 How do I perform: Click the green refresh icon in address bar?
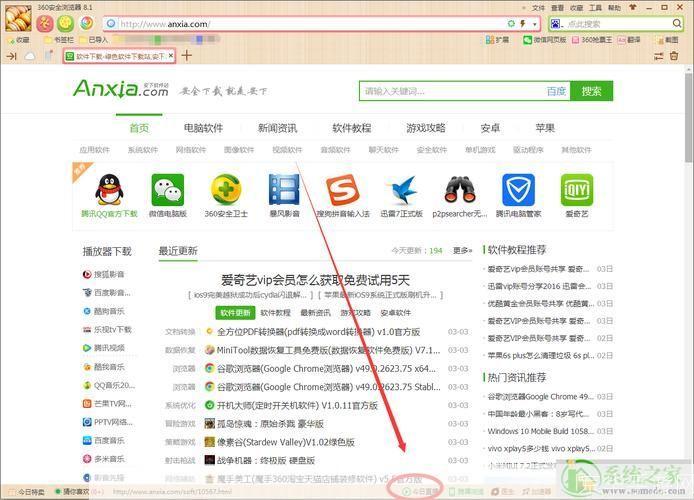tap(511, 23)
